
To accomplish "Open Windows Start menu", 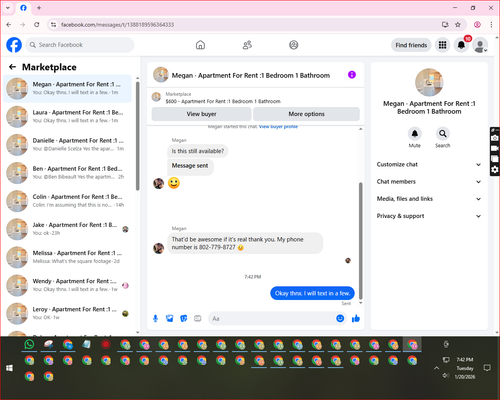I will [9, 368].
